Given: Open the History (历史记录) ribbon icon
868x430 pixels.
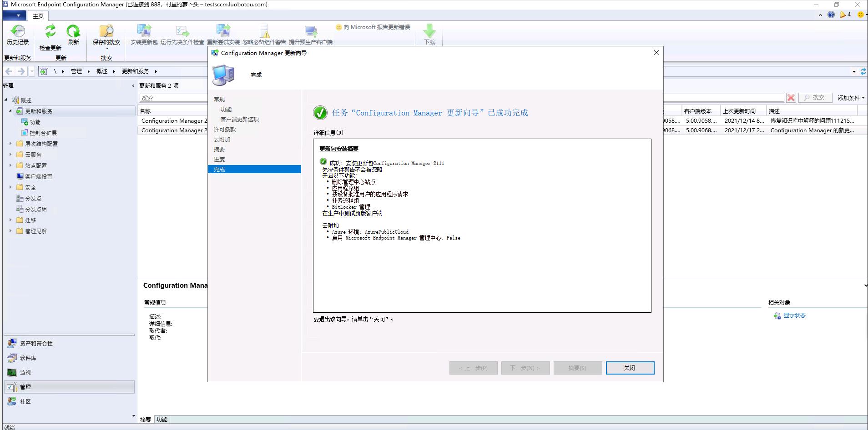Looking at the screenshot, I should [18, 35].
